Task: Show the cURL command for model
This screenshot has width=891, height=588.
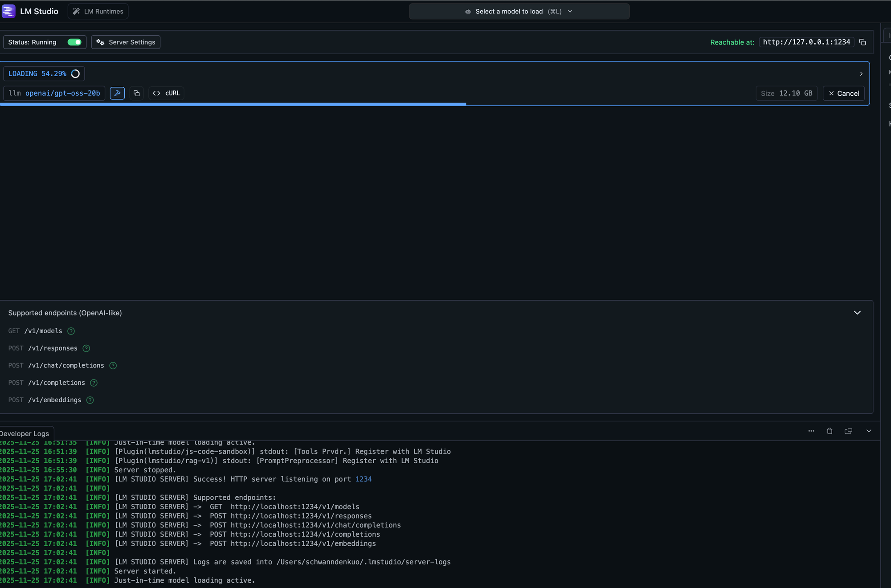Action: tap(167, 93)
